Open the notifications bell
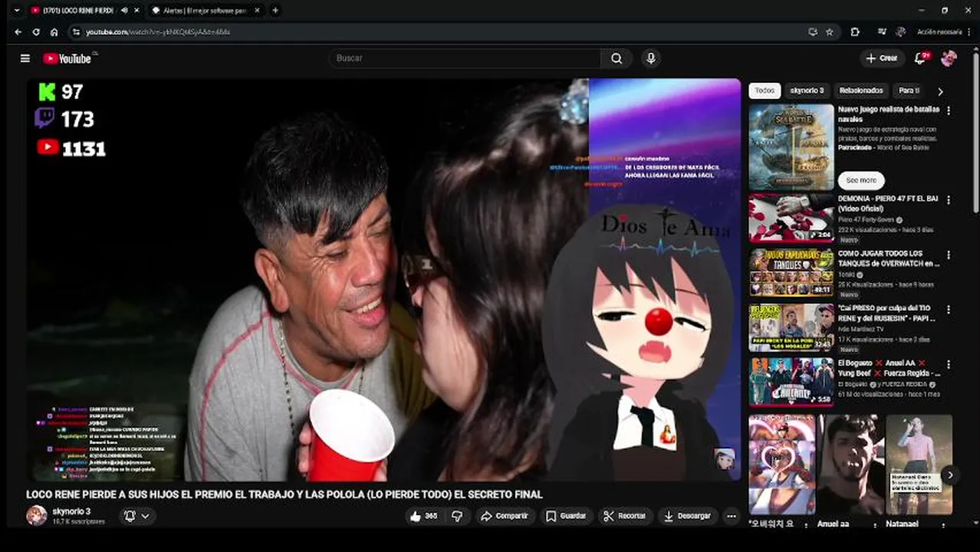This screenshot has width=980, height=552. [x=921, y=58]
